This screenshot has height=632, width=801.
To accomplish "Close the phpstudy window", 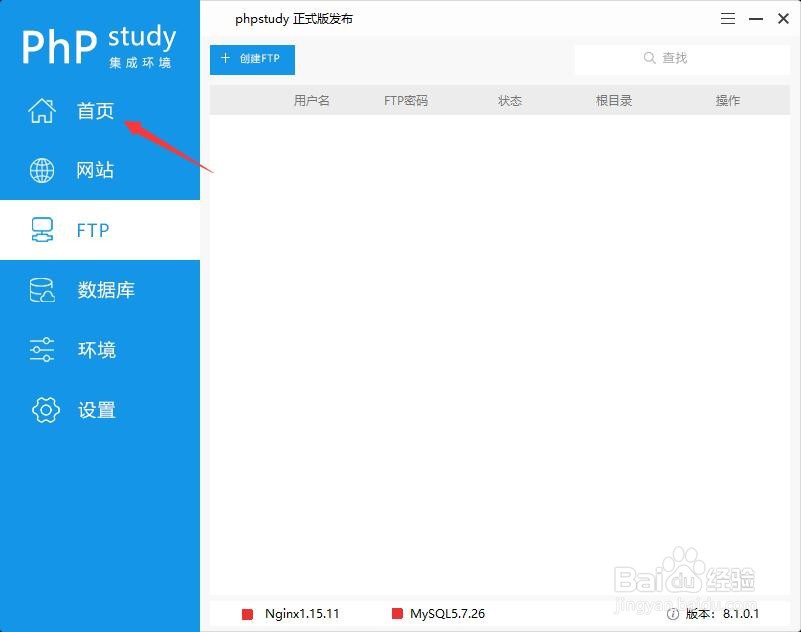I will click(x=783, y=19).
